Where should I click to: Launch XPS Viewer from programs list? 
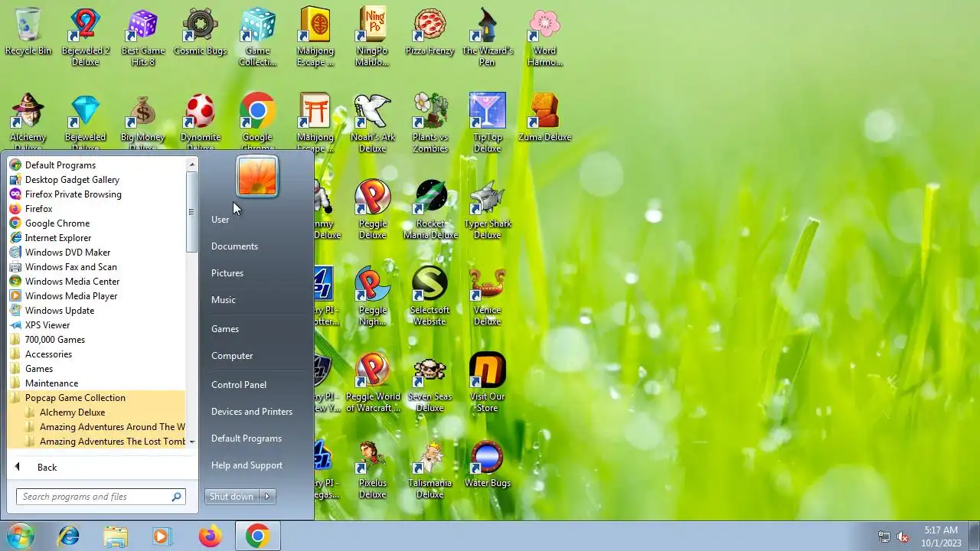click(x=96, y=325)
